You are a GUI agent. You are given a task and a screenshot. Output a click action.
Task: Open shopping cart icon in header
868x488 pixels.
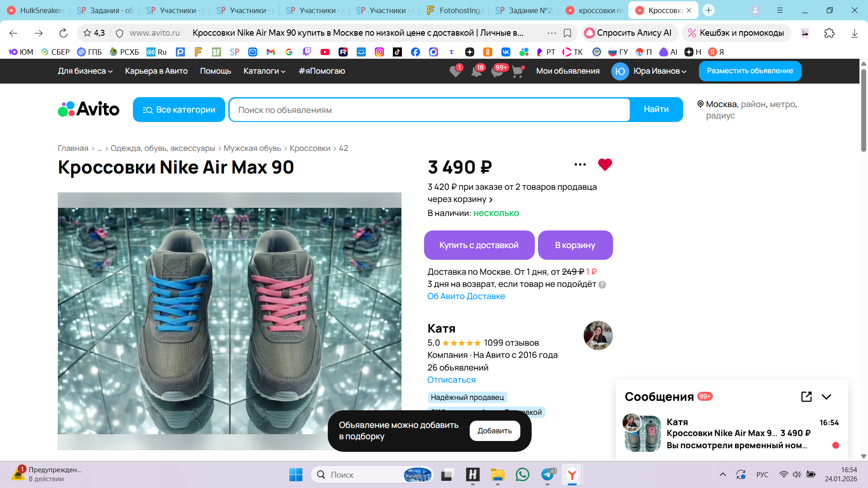[518, 71]
